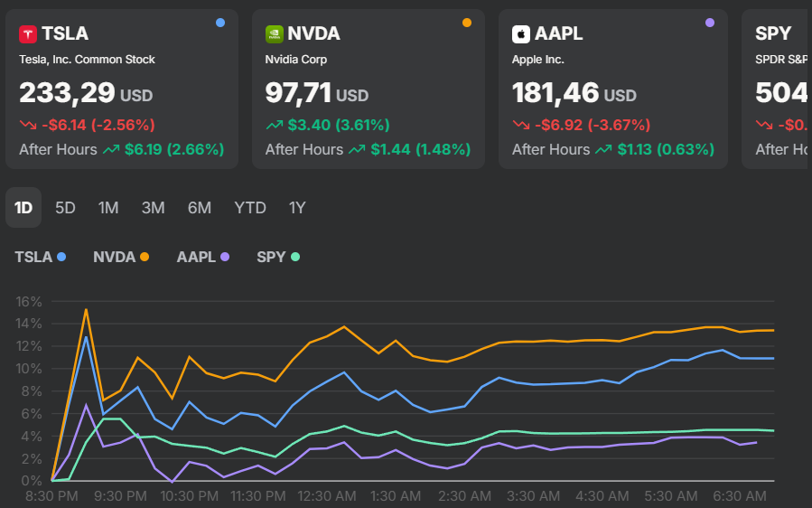The height and width of the screenshot is (508, 812).
Task: Click TSLA change -$6.14 (-2.56%)
Action: (98, 125)
